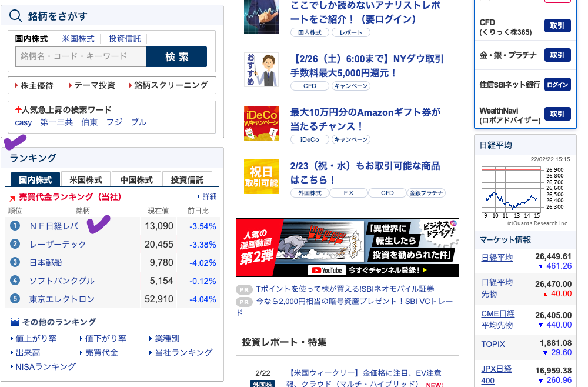Click ログイン for 住信SBIネット銀行
The width and height of the screenshot is (588, 387).
(x=557, y=84)
